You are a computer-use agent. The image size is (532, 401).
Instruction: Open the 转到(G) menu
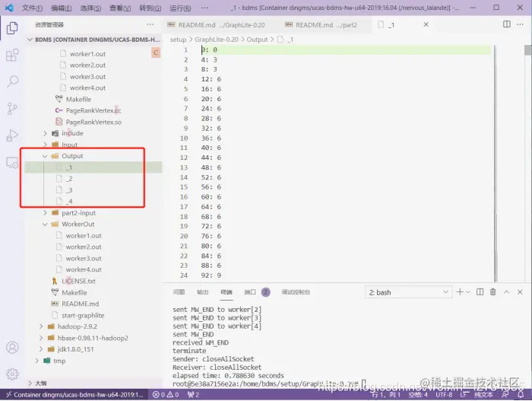click(x=150, y=8)
